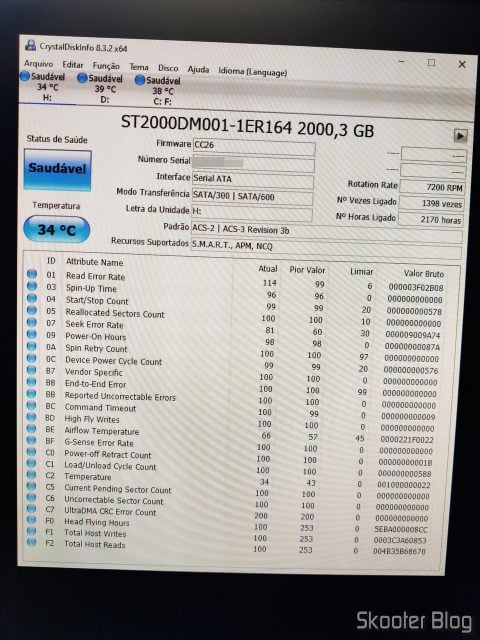
Task: Open the Tema menu
Action: tap(139, 67)
